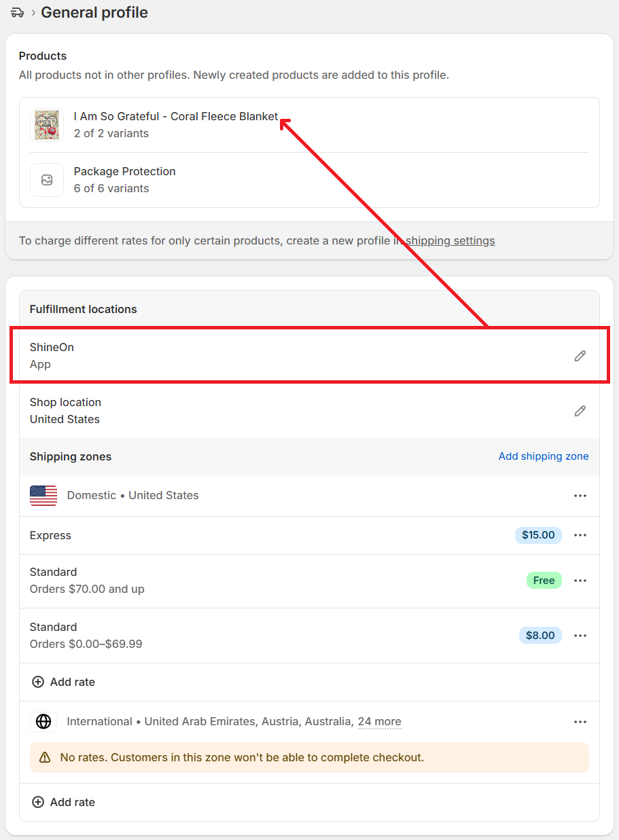Click the No rates warning message text

(x=242, y=757)
